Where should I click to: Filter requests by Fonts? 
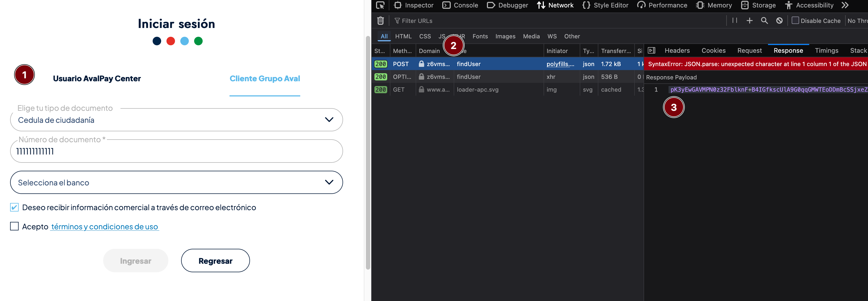[x=480, y=36]
